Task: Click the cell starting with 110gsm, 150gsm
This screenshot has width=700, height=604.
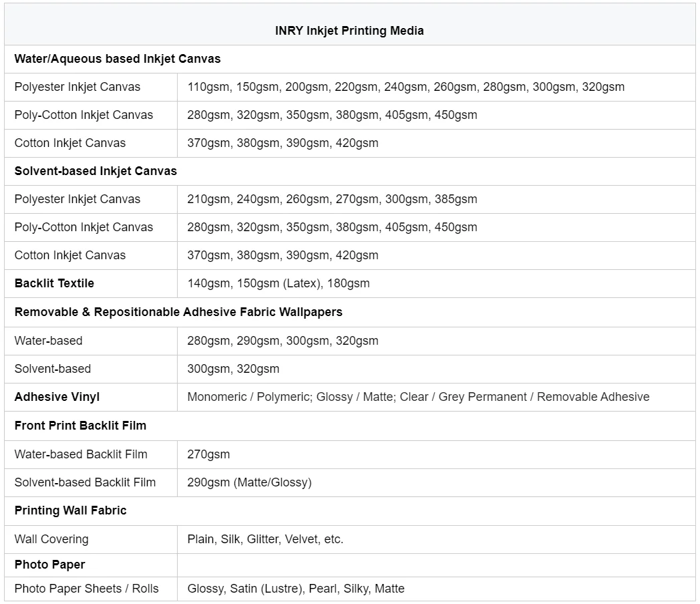Action: pos(405,87)
